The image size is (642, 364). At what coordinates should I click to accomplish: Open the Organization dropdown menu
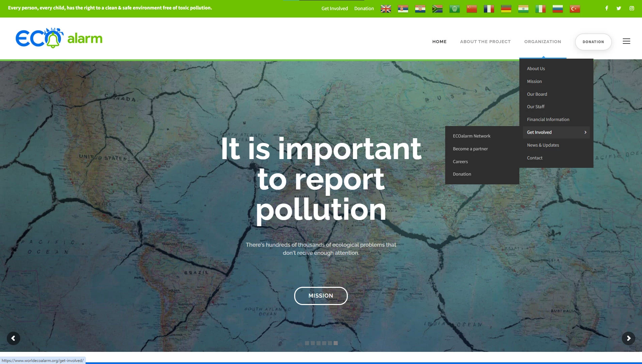[542, 42]
